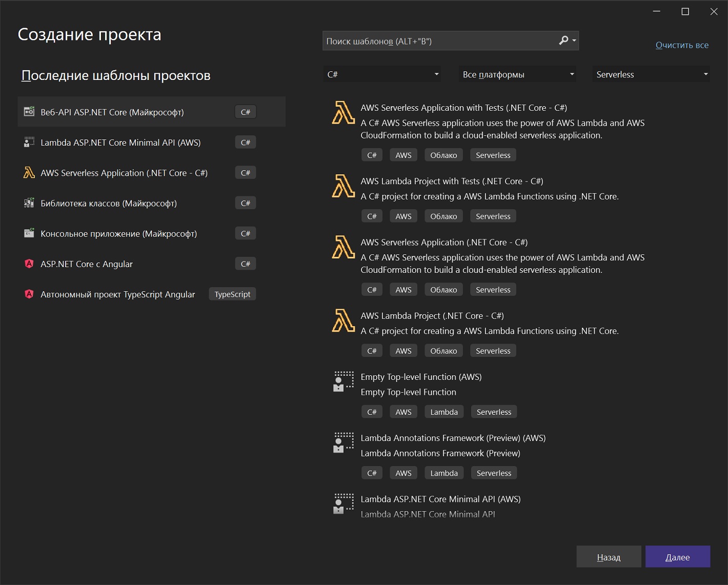Click the Далее button
Screen dimensions: 728x585
678,557
